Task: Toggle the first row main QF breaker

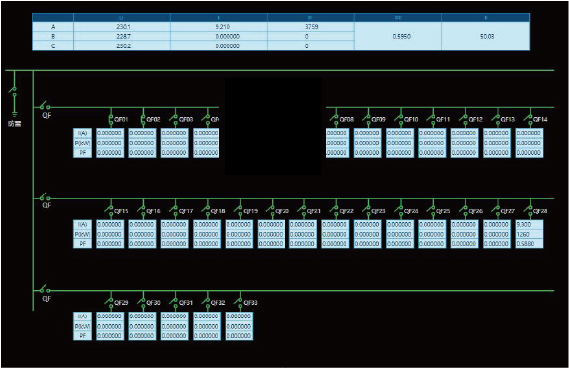Action: [45, 106]
